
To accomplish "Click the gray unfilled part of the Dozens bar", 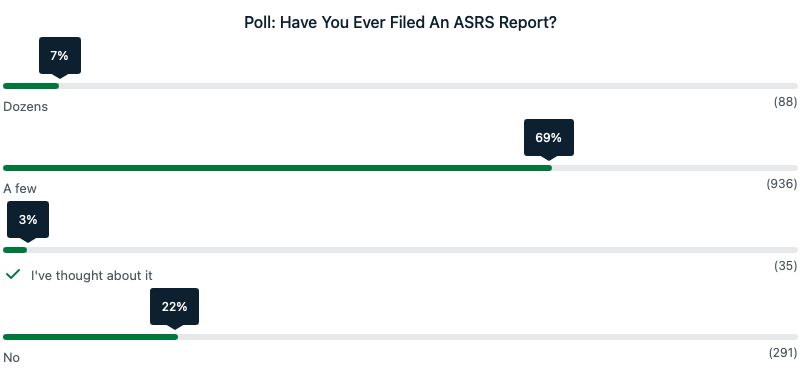I will coord(429,86).
